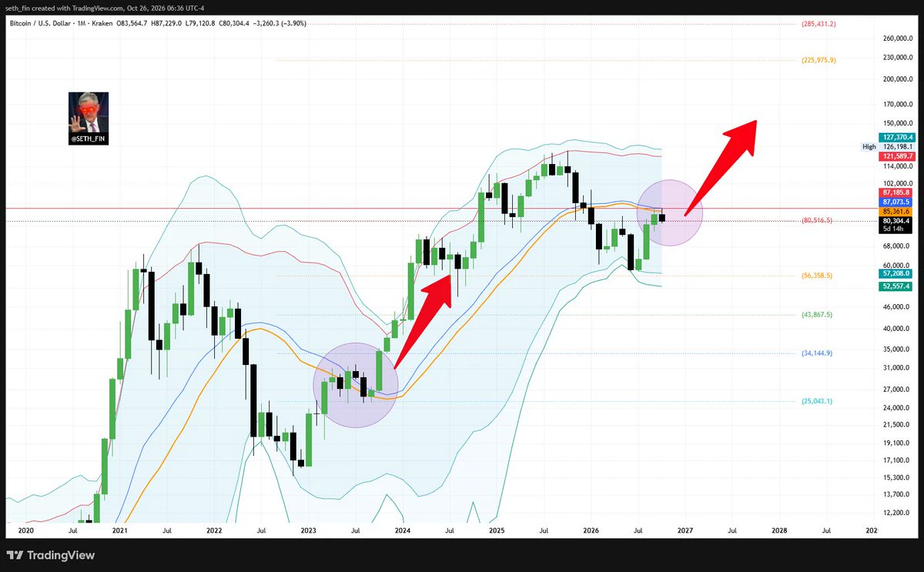Image resolution: width=924 pixels, height=572 pixels.
Task: Click the @SETH_FIN avatar image
Action: 89,119
